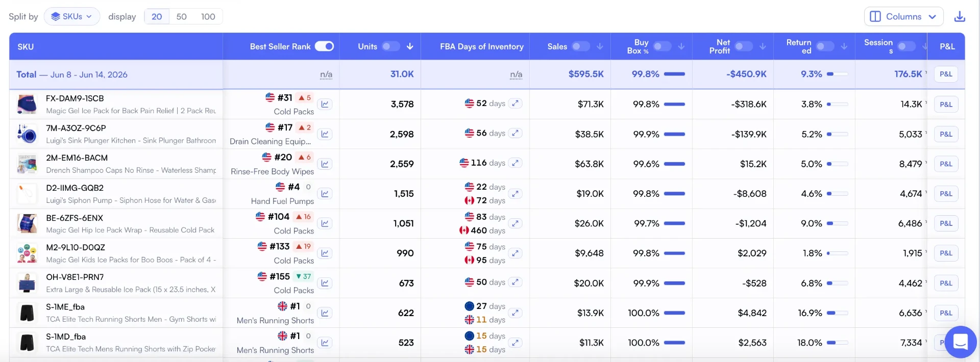
Task: Expand inventory details for 56 days row
Action: (516, 133)
